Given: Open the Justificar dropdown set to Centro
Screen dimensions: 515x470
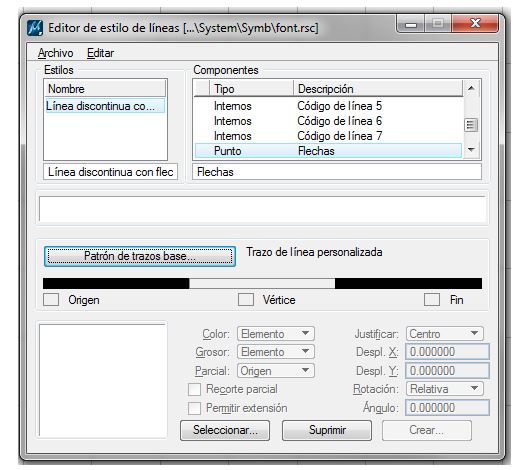Looking at the screenshot, I should click(x=445, y=334).
